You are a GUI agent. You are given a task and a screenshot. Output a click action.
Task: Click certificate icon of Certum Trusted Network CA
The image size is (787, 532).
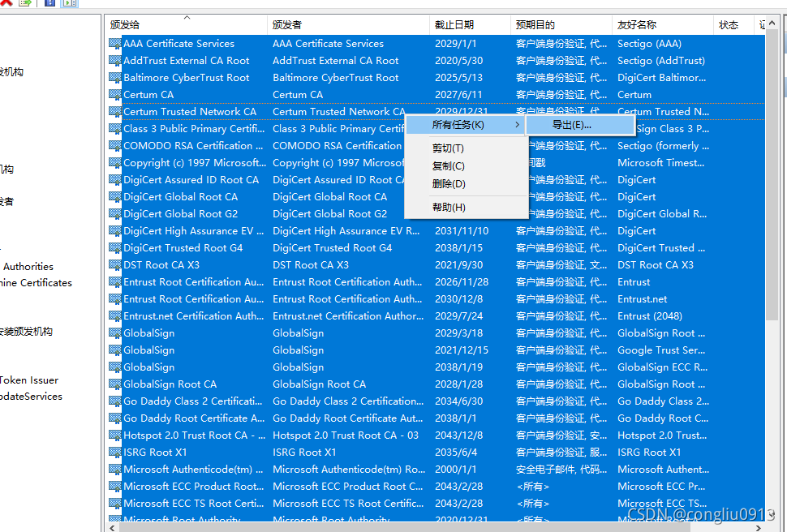point(115,112)
